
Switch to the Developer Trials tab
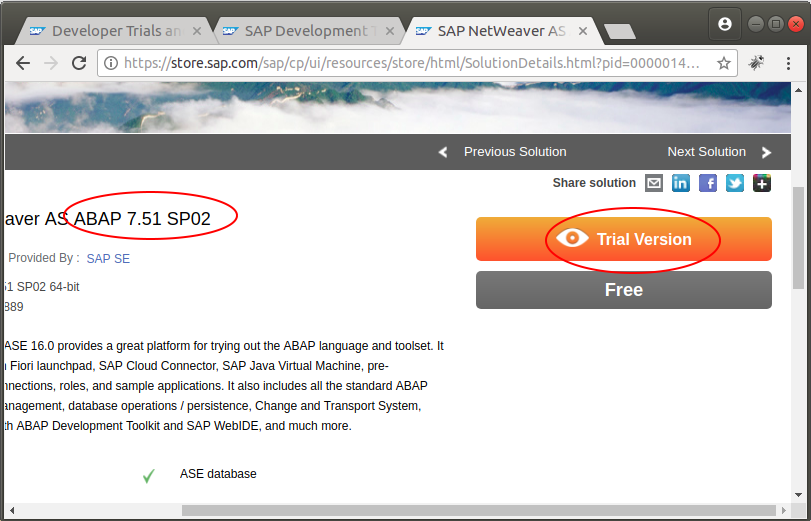(113, 31)
